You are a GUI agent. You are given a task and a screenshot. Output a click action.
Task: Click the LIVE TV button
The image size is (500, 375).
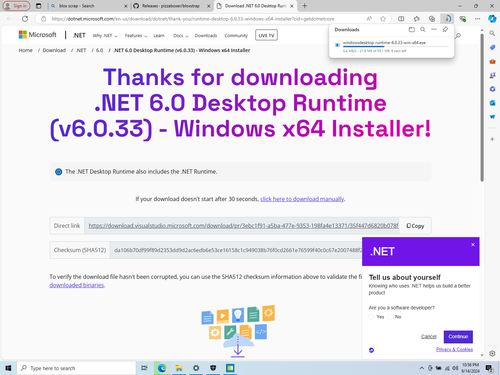266,35
